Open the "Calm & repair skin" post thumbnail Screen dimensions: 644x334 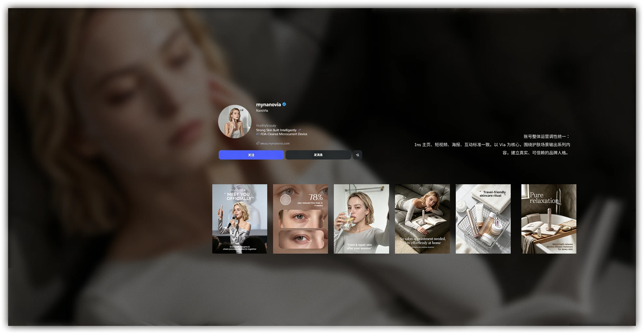click(x=361, y=219)
